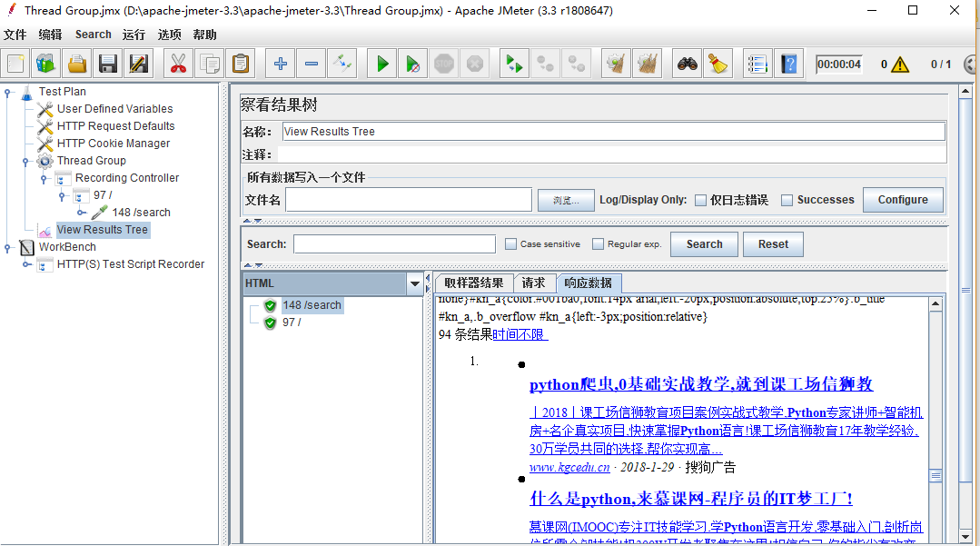Start the test with green play icon
980x546 pixels.
click(x=381, y=64)
